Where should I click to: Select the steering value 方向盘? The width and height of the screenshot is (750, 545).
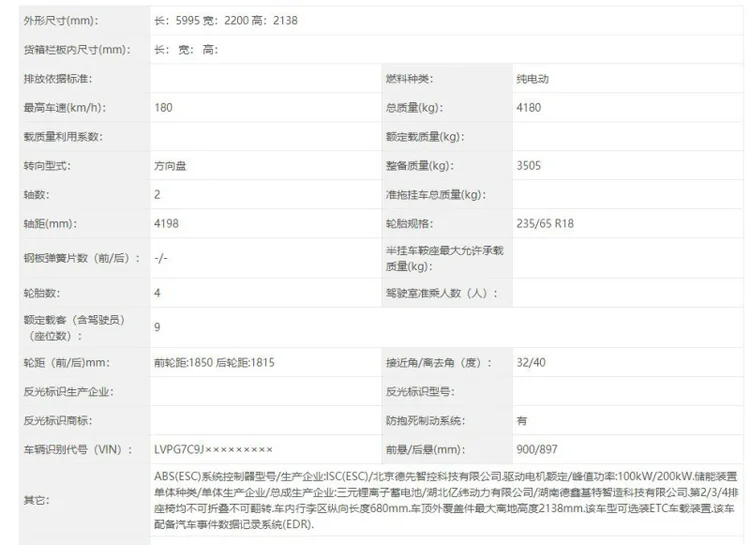[170, 166]
